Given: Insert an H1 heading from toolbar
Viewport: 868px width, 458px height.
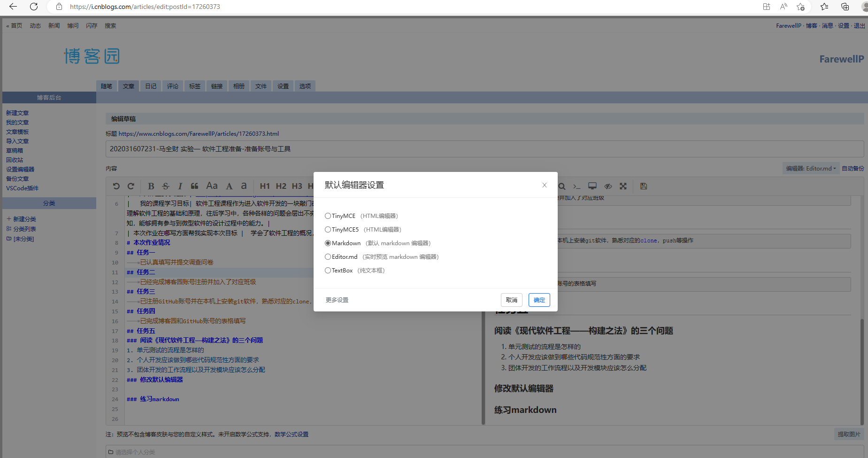Looking at the screenshot, I should tap(265, 186).
